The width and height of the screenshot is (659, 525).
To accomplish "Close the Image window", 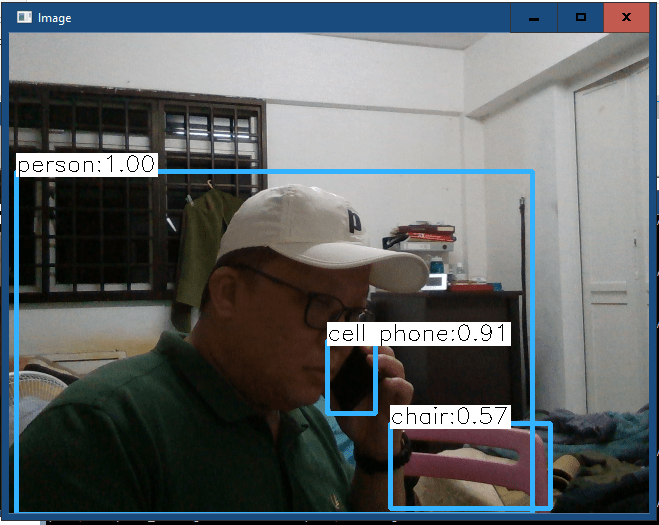I will (x=627, y=17).
